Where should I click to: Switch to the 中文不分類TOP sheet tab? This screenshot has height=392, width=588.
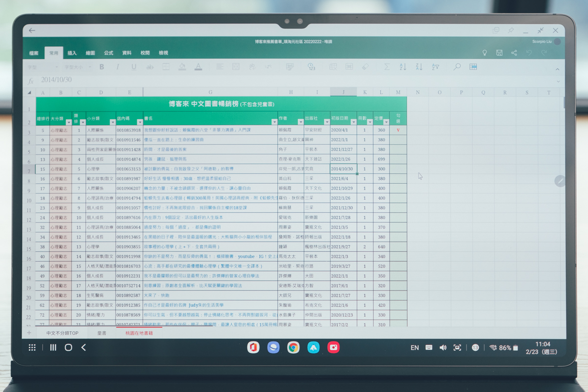62,333
